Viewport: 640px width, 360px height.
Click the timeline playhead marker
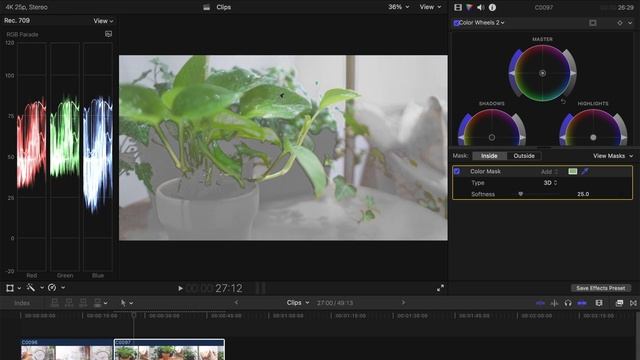tap(133, 316)
